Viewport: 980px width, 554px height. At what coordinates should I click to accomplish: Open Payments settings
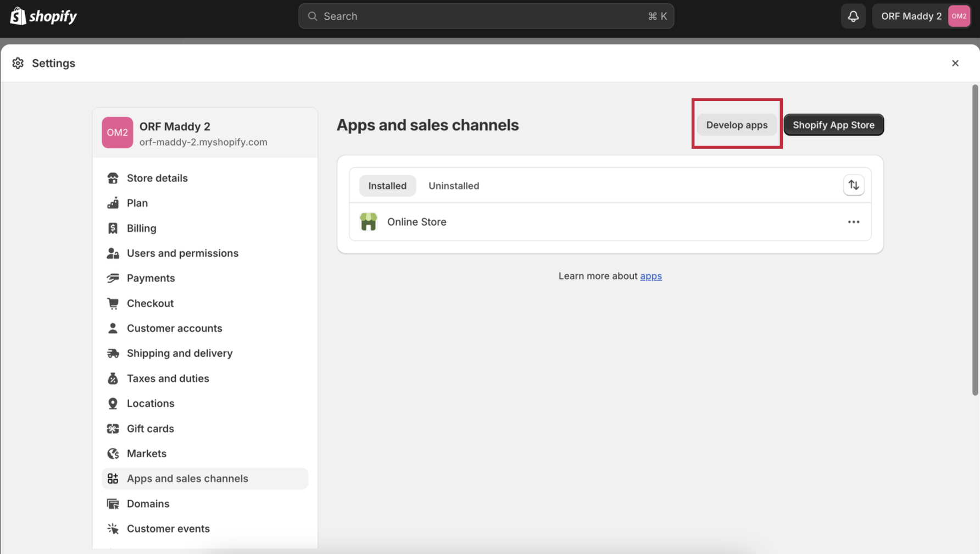(x=205, y=278)
